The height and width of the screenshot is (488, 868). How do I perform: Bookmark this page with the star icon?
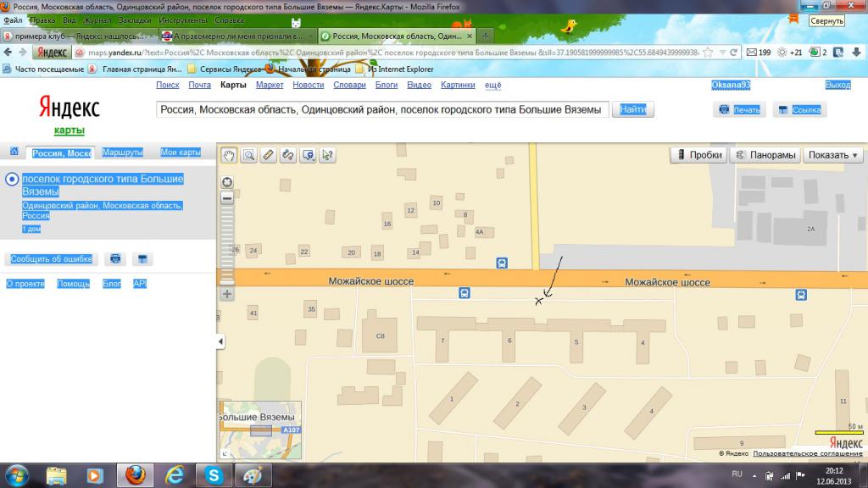tap(708, 53)
